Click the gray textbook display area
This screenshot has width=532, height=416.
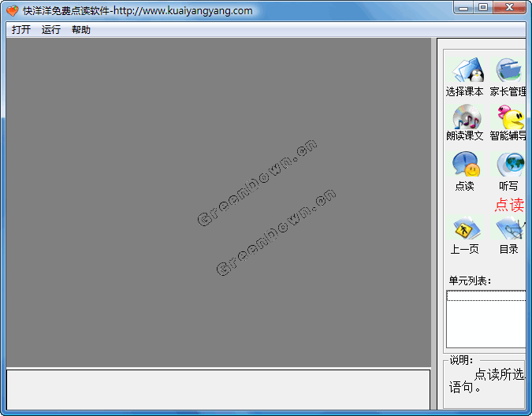coord(218,202)
